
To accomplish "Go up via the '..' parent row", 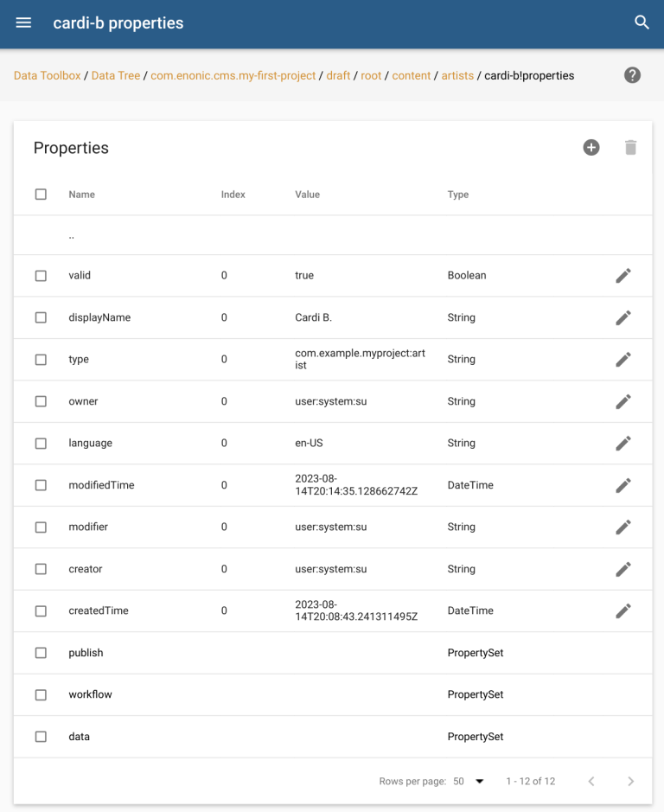I will (x=72, y=236).
